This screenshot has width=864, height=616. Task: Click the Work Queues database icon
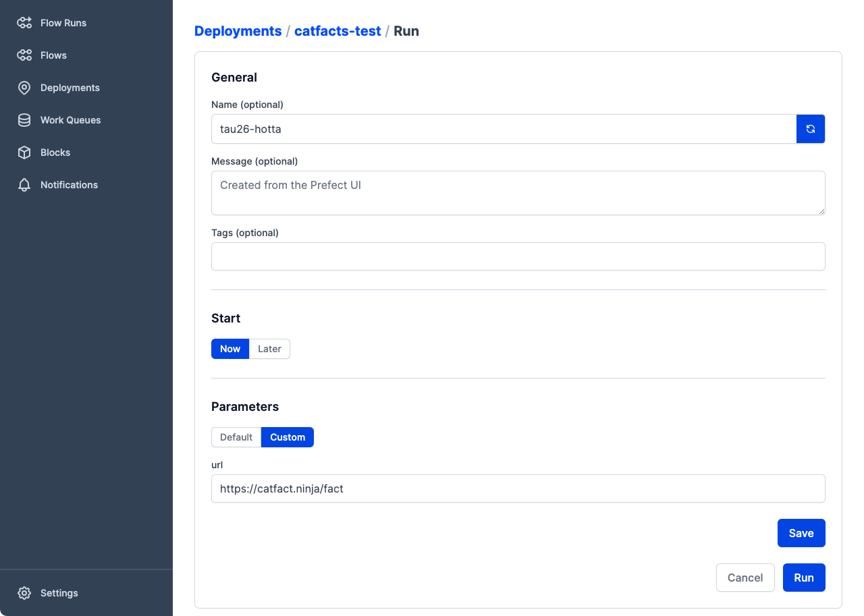pyautogui.click(x=24, y=120)
